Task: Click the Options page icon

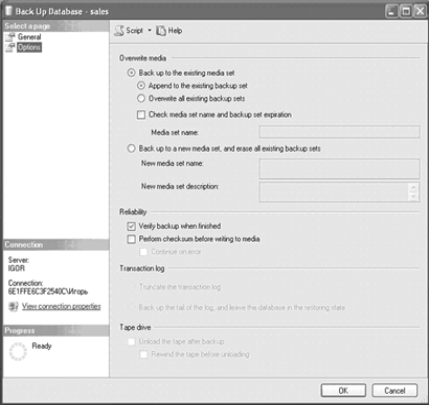Action: [10, 47]
